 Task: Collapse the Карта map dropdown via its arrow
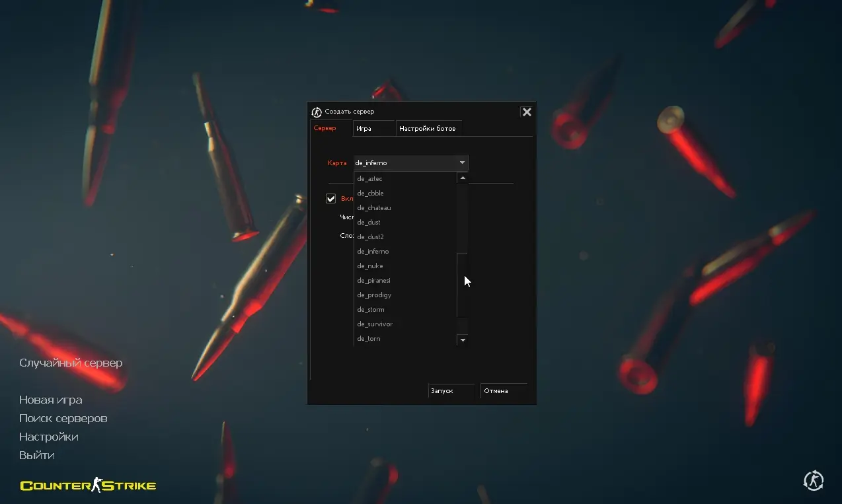pos(462,162)
